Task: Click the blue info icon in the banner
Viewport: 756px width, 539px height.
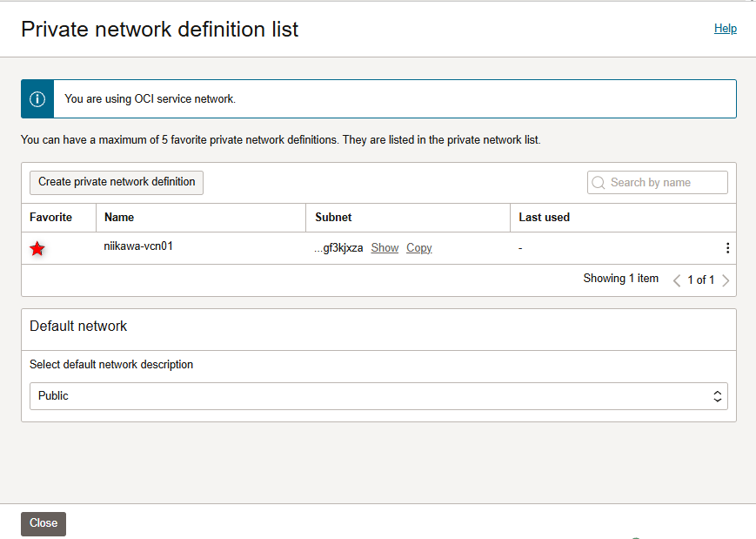Action: pyautogui.click(x=37, y=99)
